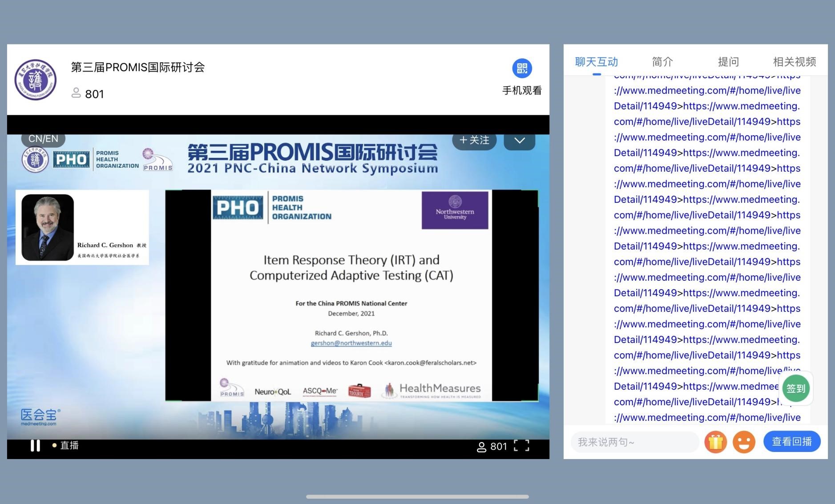Image resolution: width=835 pixels, height=504 pixels.
Task: Expand the chevron dropdown on video
Action: (x=519, y=141)
